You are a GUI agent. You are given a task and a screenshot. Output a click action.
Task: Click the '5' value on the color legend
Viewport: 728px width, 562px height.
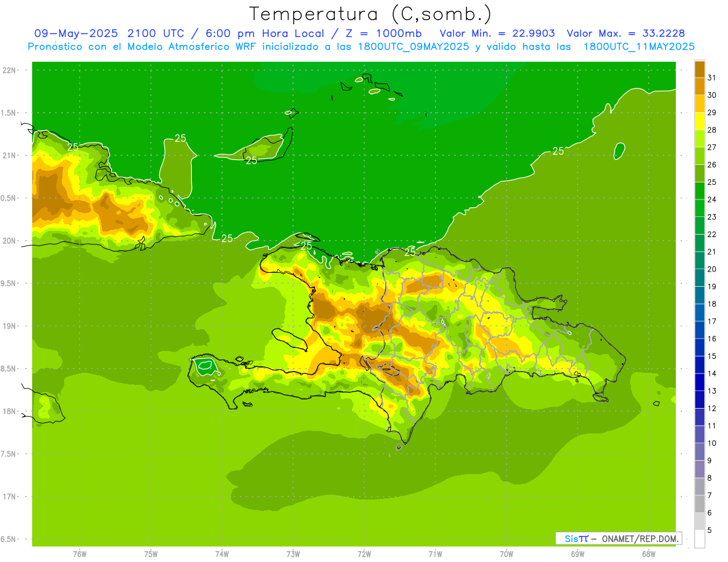[x=710, y=530]
